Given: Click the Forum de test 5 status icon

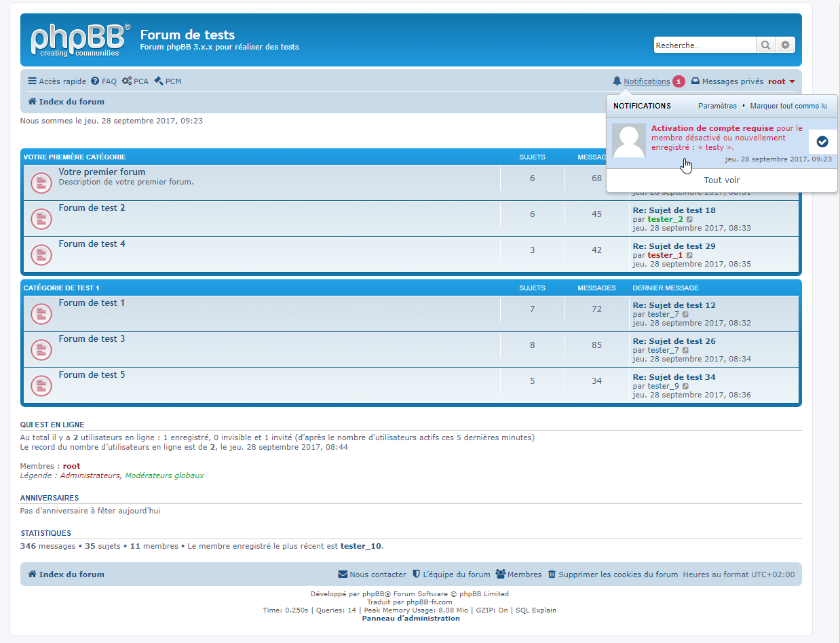Looking at the screenshot, I should [41, 385].
